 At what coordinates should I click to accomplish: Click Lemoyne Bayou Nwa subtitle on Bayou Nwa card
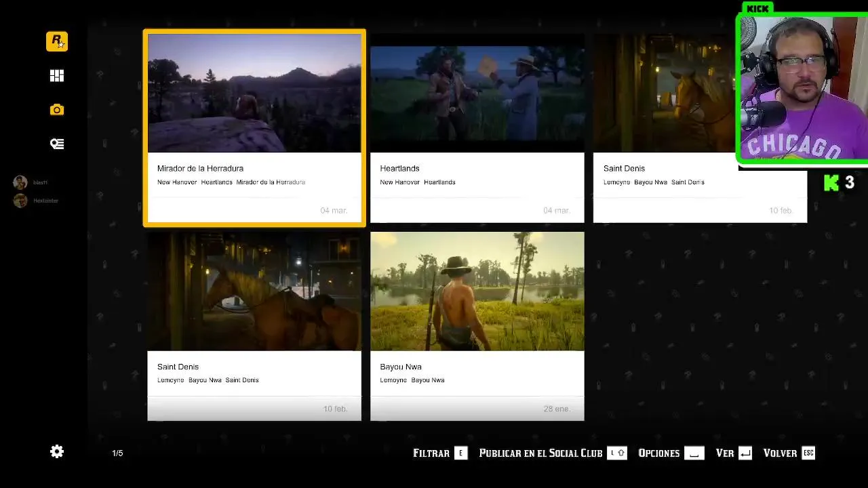412,380
